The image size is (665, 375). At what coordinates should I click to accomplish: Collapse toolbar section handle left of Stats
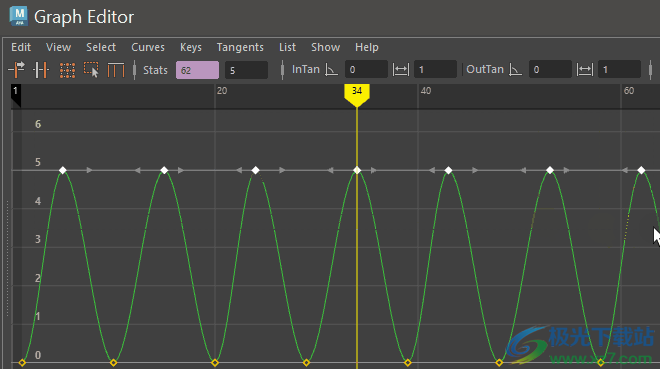tap(134, 70)
